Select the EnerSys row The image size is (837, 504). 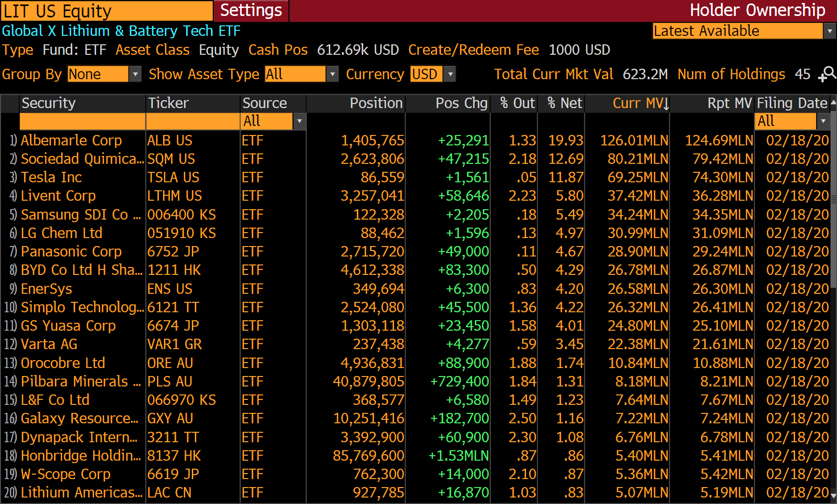click(x=415, y=289)
